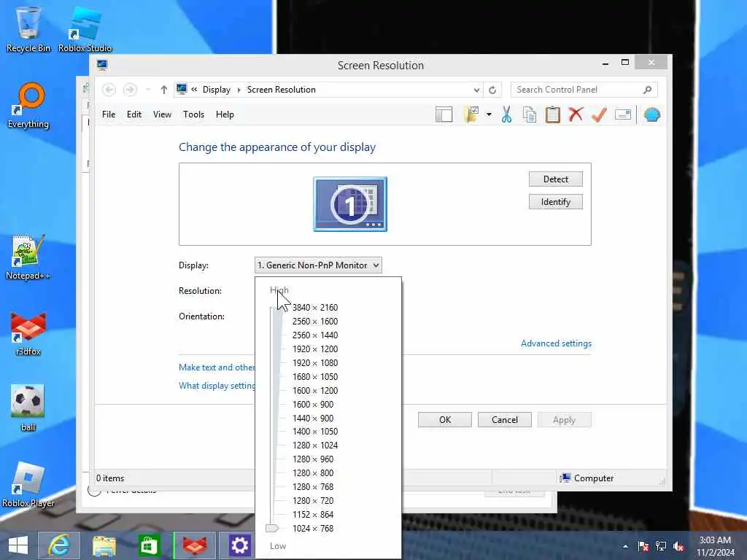Select the Notepad++ desktop icon
Screen dimensions: 747x560
[28, 257]
